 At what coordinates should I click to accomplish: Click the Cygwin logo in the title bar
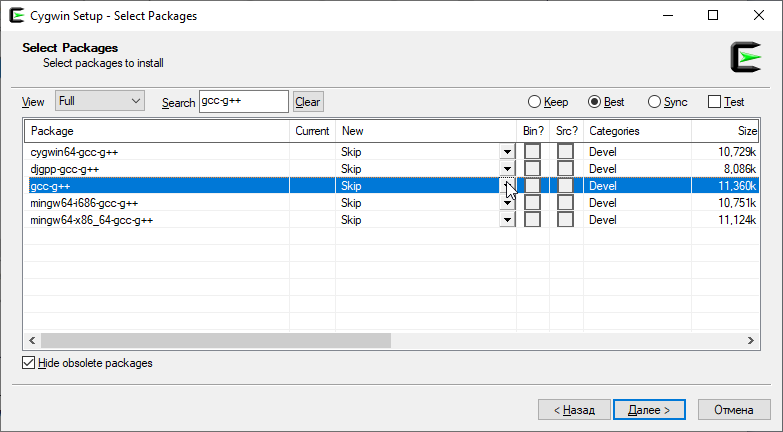point(16,15)
